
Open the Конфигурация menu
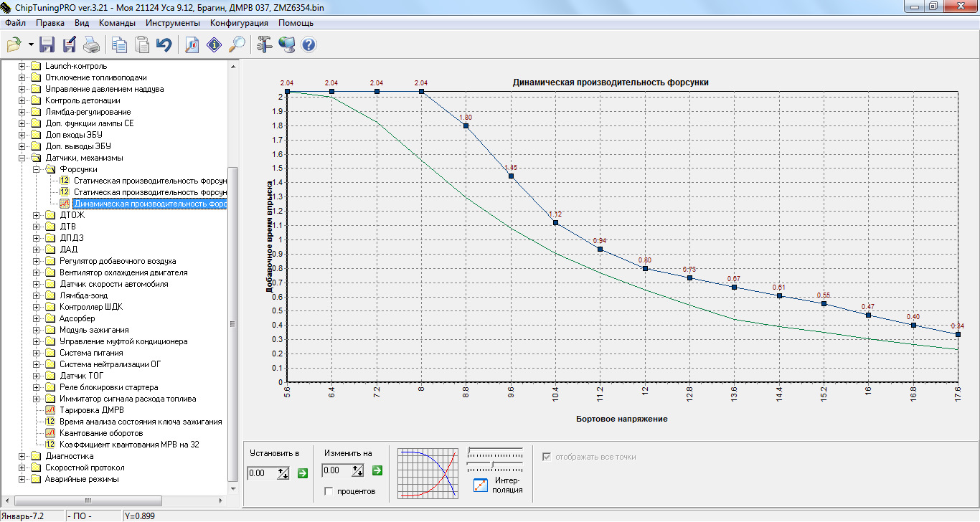(239, 23)
